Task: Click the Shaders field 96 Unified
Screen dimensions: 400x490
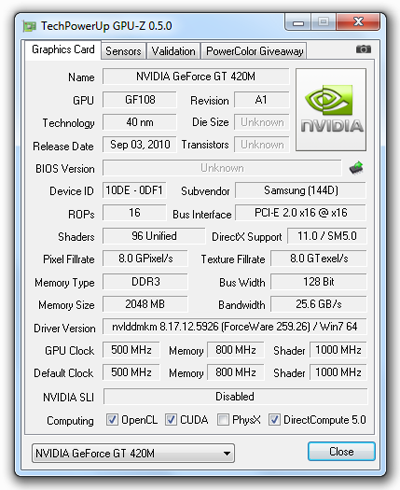Action: pyautogui.click(x=154, y=236)
